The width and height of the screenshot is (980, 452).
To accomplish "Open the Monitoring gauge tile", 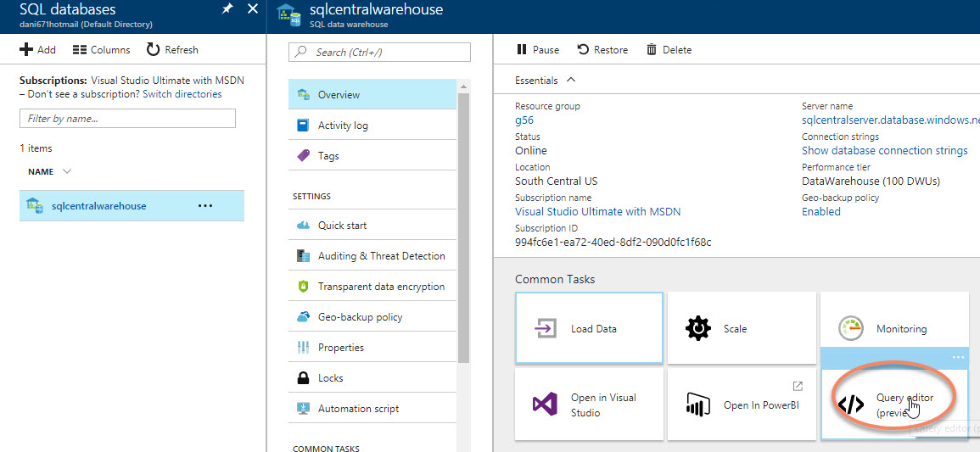I will [x=850, y=328].
